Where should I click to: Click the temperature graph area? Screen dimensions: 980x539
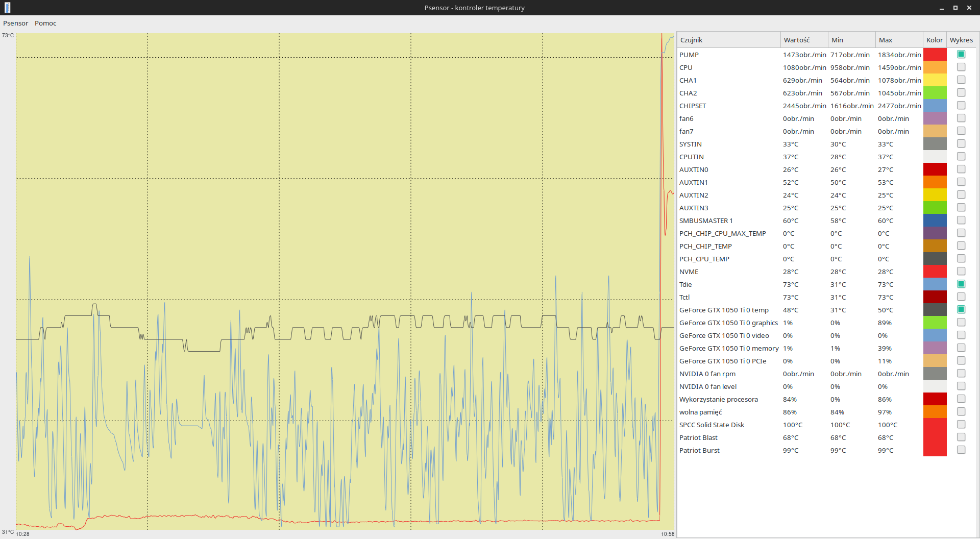pyautogui.click(x=345, y=281)
